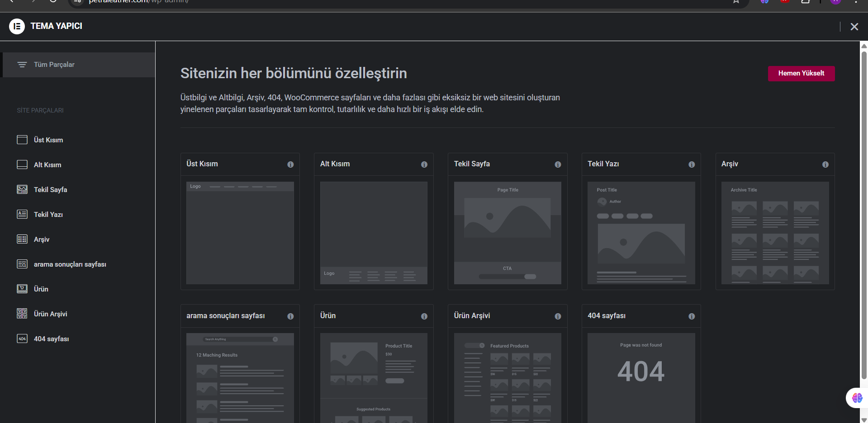Click info icon on Ürün Arşivi card

558,316
